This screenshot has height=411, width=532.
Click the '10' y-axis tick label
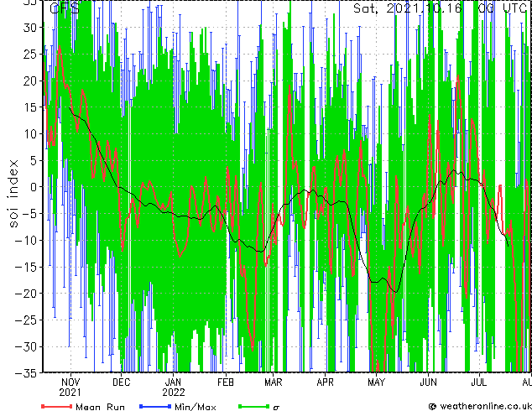coord(29,134)
